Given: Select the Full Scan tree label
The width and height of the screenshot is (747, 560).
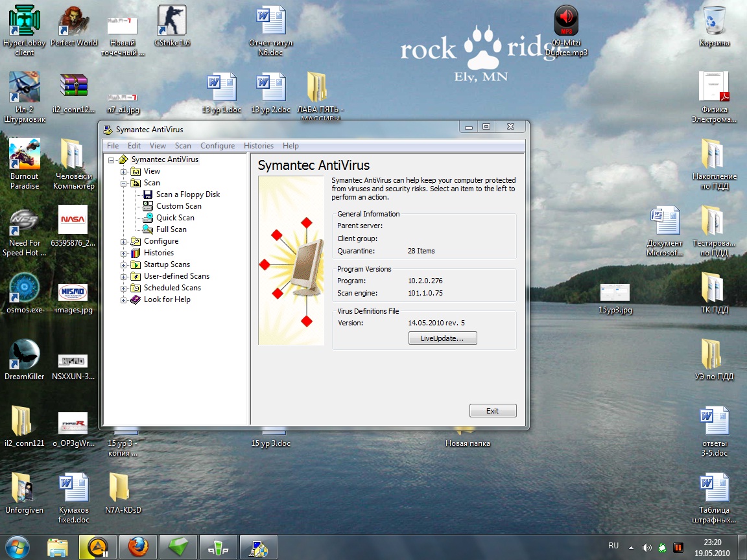Looking at the screenshot, I should click(x=171, y=229).
